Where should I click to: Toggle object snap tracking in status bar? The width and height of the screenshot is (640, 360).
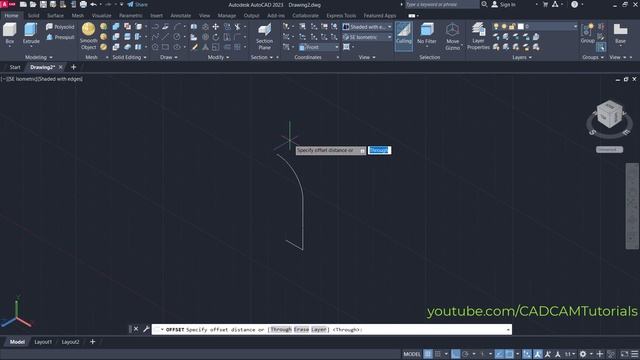(x=499, y=354)
